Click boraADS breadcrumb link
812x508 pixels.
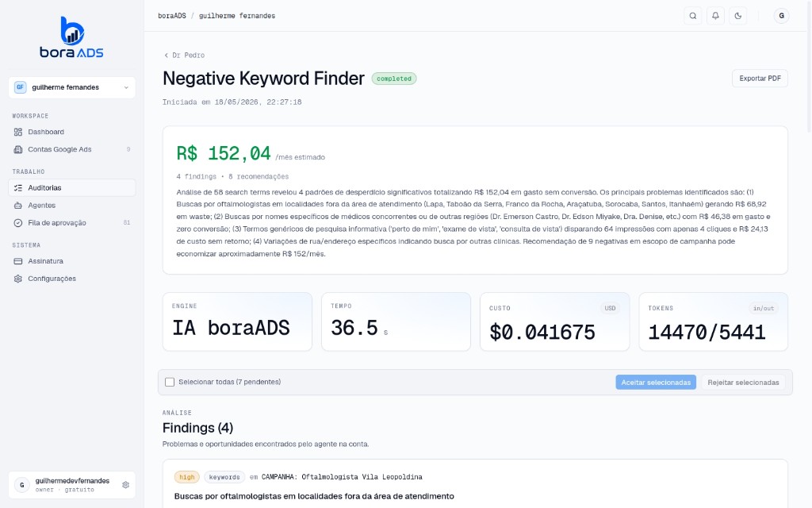click(172, 16)
